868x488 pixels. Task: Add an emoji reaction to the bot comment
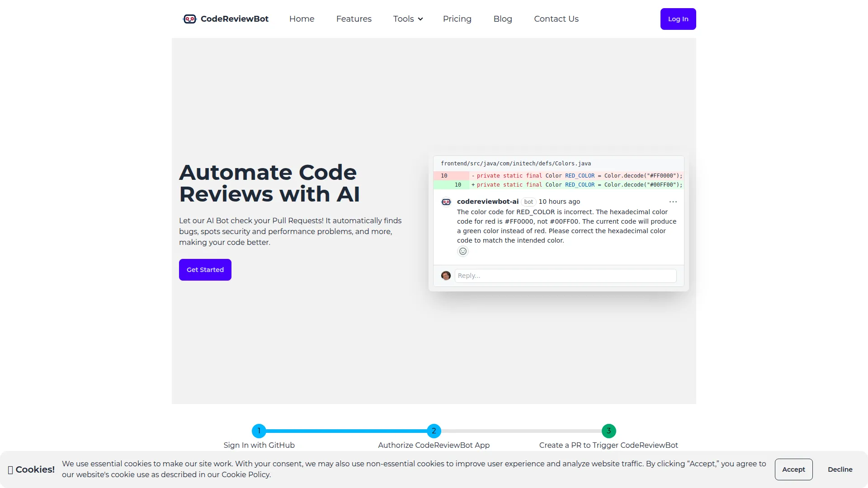[462, 251]
